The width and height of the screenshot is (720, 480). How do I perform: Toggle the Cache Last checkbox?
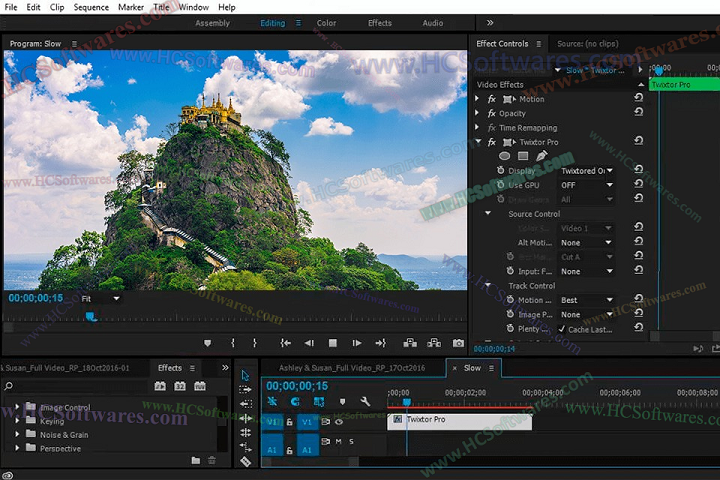[x=563, y=329]
